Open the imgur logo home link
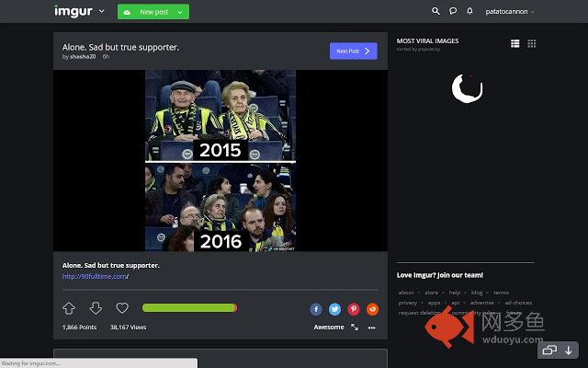The image size is (588, 368). tap(73, 11)
